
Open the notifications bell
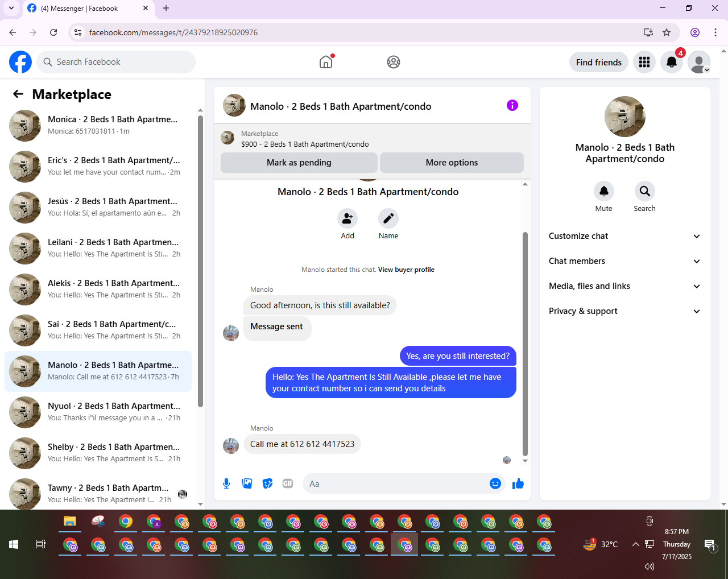coord(672,62)
